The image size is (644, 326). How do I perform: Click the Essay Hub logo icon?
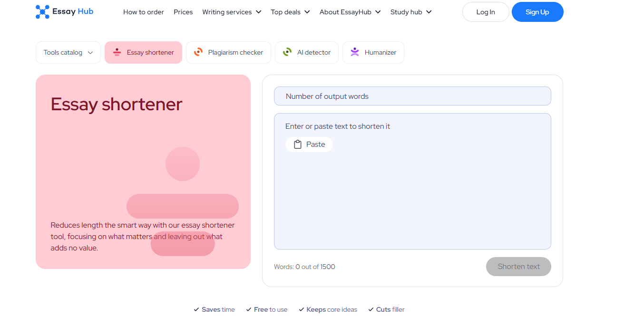pyautogui.click(x=42, y=12)
